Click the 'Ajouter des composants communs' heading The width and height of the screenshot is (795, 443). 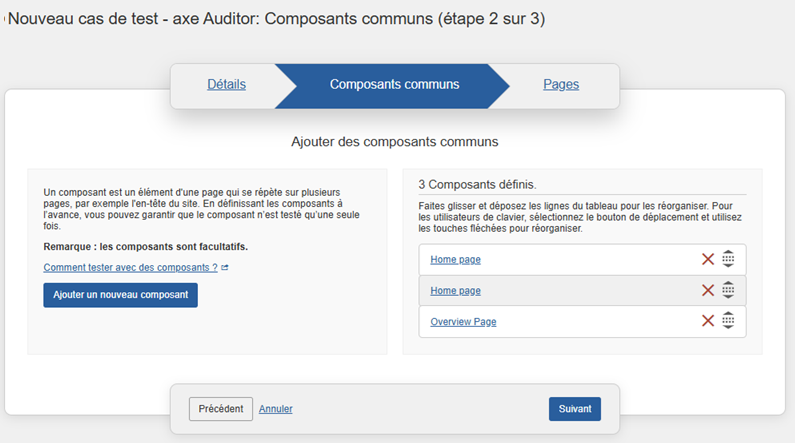point(394,143)
